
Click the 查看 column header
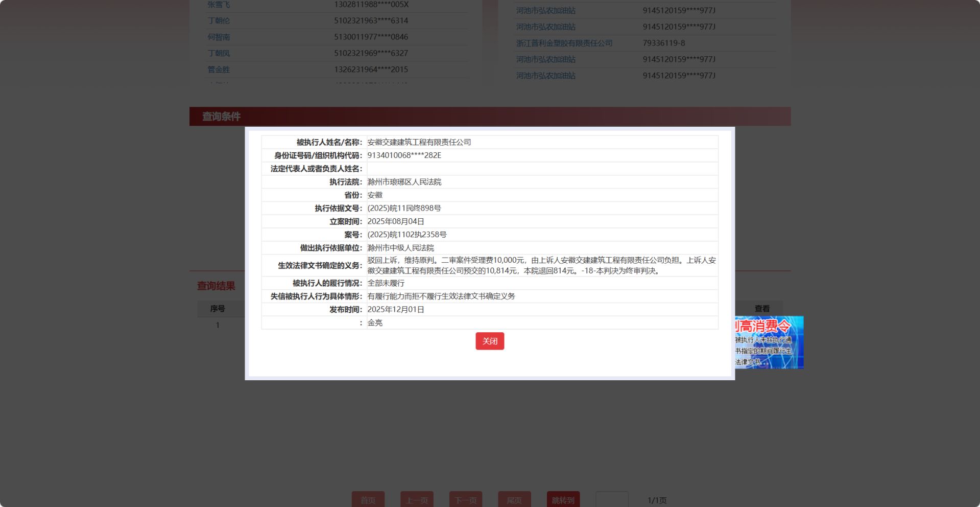[761, 308]
